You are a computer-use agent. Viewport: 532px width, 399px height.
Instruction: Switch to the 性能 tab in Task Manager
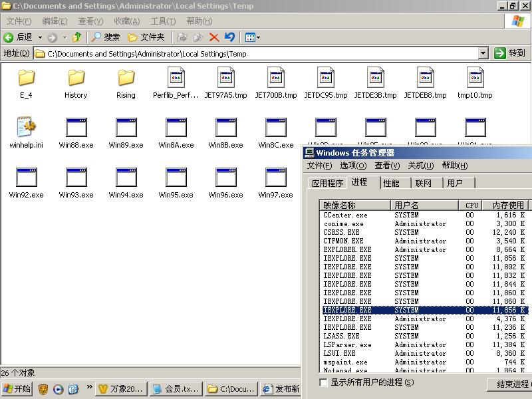pos(392,183)
